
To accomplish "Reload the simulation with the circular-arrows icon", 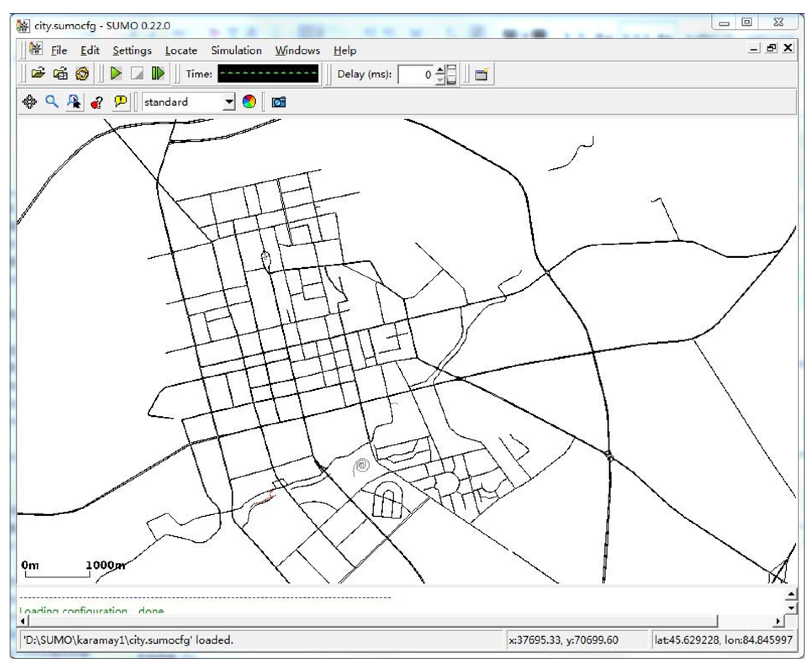I will 82,73.
